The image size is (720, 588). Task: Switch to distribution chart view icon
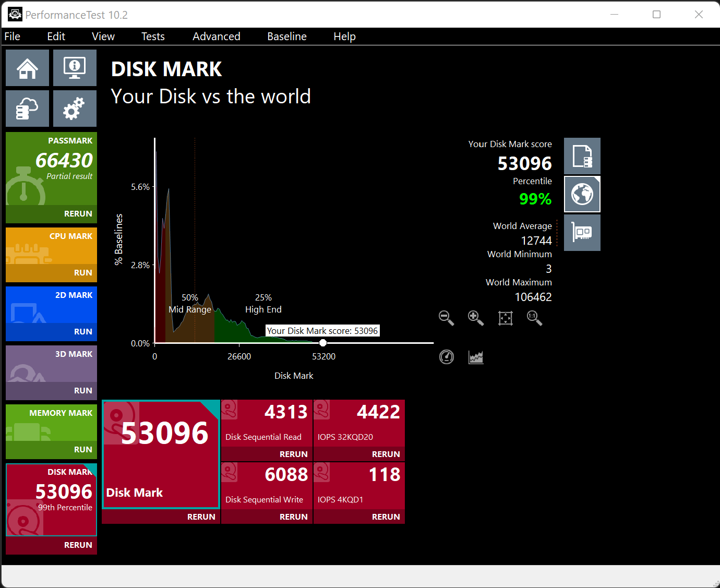(476, 357)
